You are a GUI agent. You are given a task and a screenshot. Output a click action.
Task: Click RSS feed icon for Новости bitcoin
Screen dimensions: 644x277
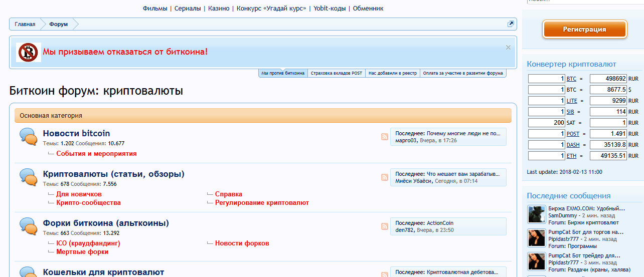click(384, 137)
